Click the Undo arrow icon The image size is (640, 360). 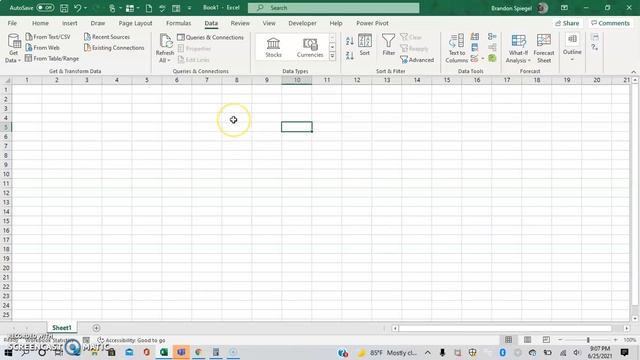click(x=78, y=8)
